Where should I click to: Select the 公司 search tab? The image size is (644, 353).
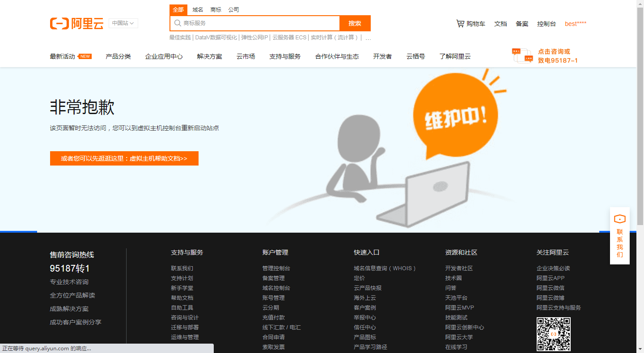(x=233, y=10)
